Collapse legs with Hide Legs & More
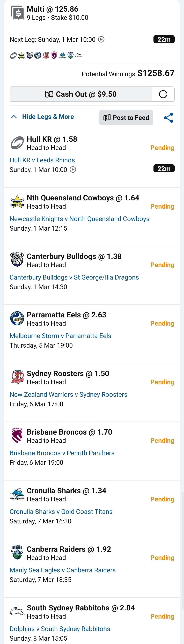 click(x=42, y=117)
